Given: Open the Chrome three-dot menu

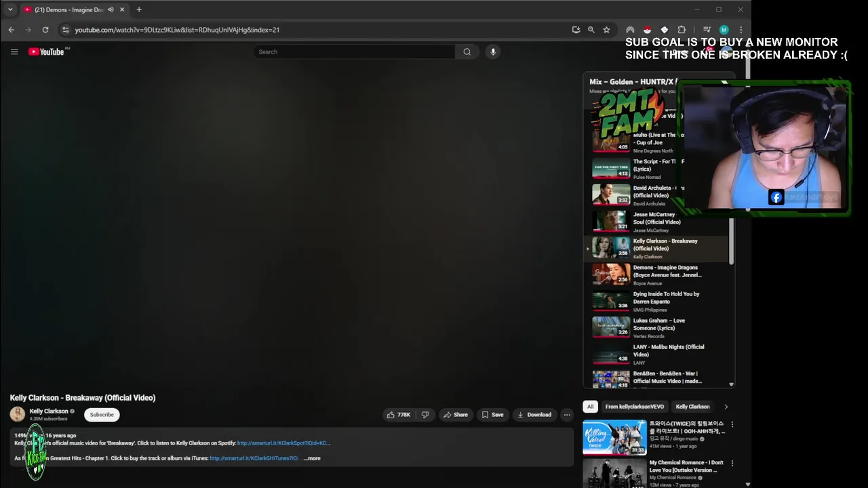Looking at the screenshot, I should (741, 30).
